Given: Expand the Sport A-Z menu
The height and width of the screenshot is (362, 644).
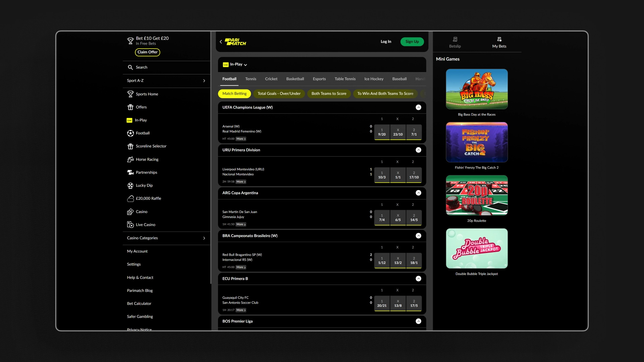Looking at the screenshot, I should click(x=167, y=81).
